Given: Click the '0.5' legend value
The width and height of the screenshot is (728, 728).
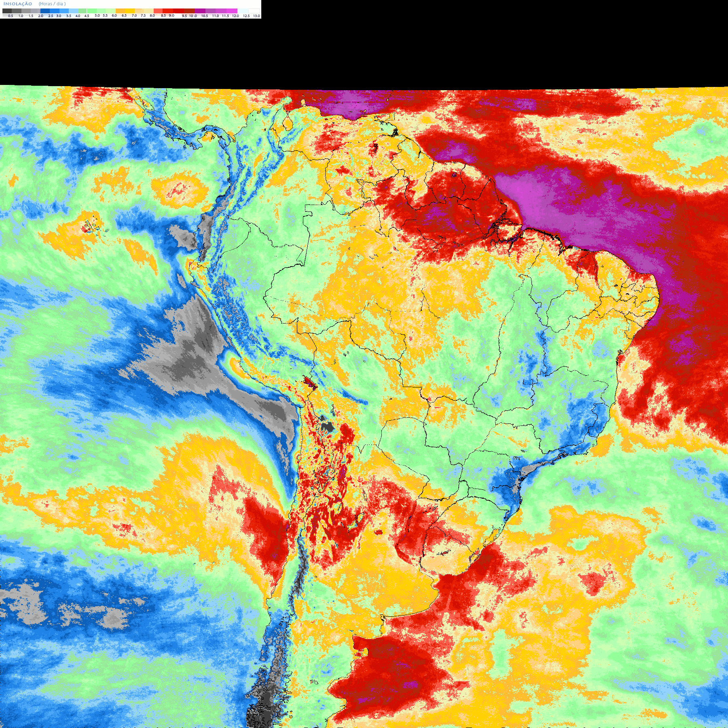Looking at the screenshot, I should [x=11, y=16].
